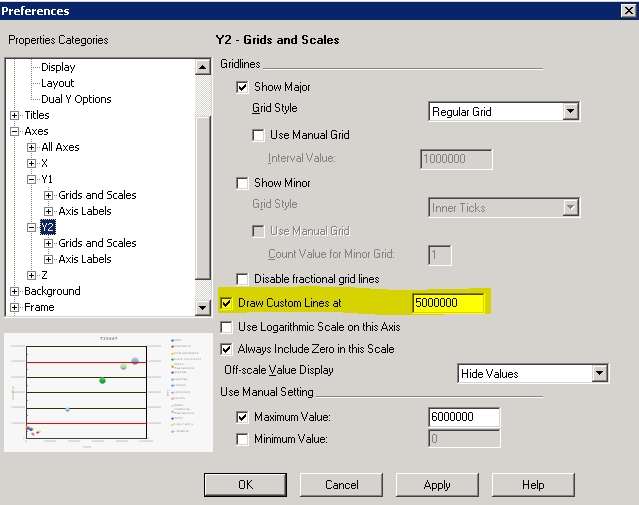Select Grids and Scales under Y1
Screen dimensions: 639x505
tap(97, 195)
